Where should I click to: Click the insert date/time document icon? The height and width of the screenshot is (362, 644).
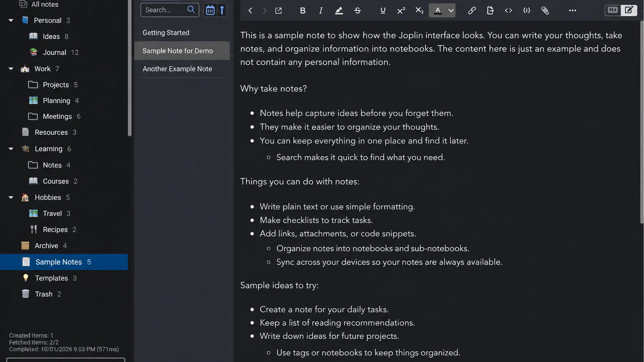pos(490,10)
